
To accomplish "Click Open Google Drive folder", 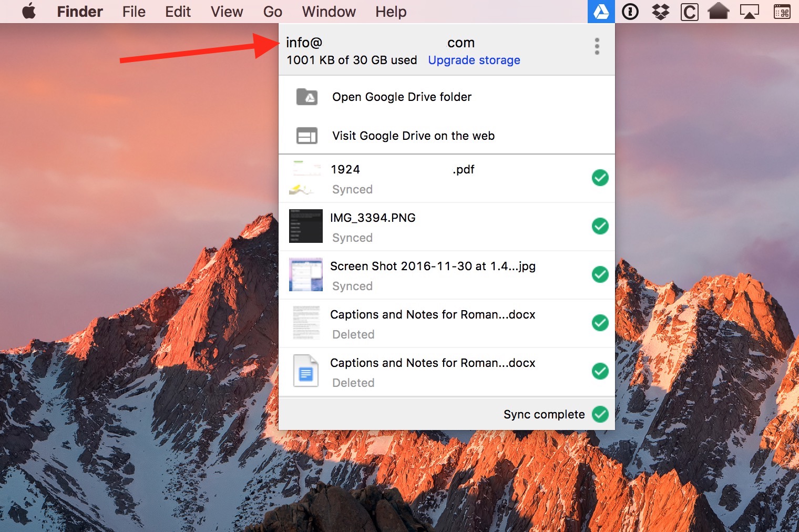I will coord(447,97).
